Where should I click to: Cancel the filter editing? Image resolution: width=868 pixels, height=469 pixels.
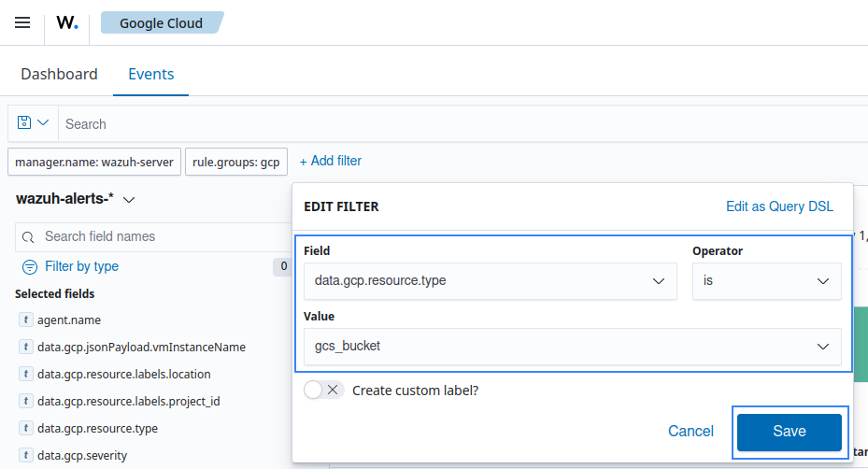tap(690, 432)
